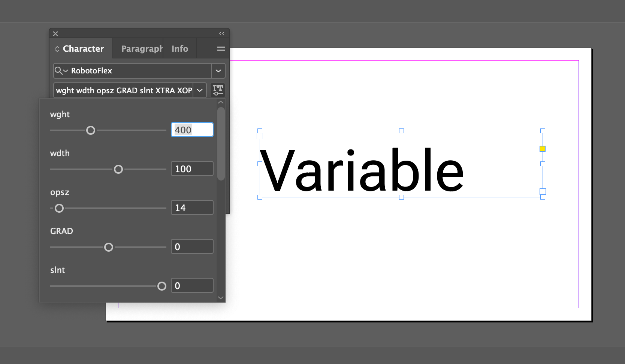625x364 pixels.
Task: Click the axes list scroll up arrow
Action: point(221,102)
